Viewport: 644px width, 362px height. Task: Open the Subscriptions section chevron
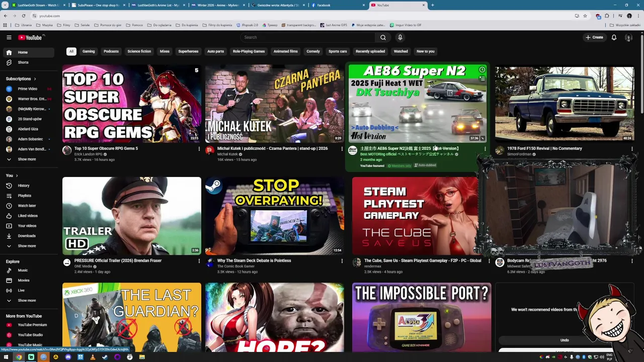click(35, 79)
